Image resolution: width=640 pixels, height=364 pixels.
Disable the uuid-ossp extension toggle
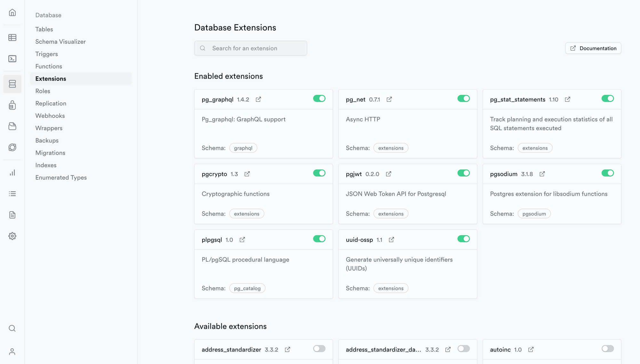point(463,239)
